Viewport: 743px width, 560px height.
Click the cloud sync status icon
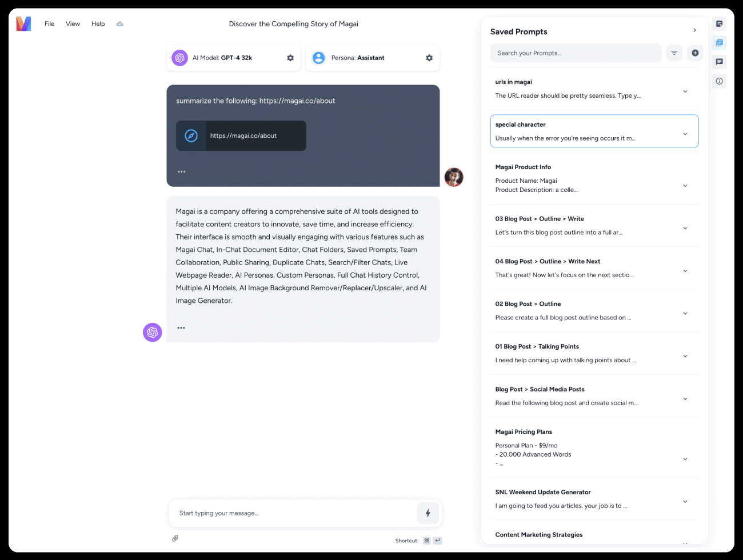coord(120,24)
